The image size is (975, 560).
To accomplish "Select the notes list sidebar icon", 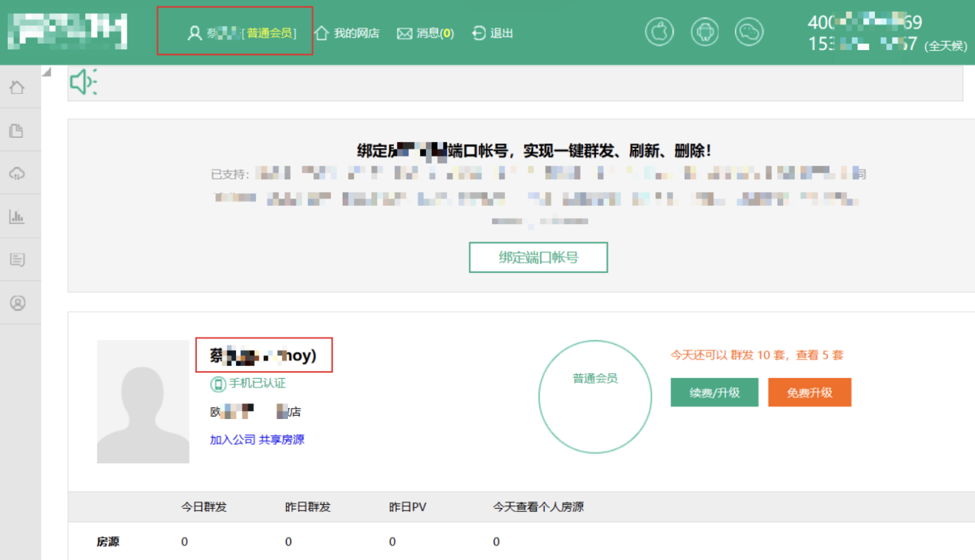I will pos(18,260).
